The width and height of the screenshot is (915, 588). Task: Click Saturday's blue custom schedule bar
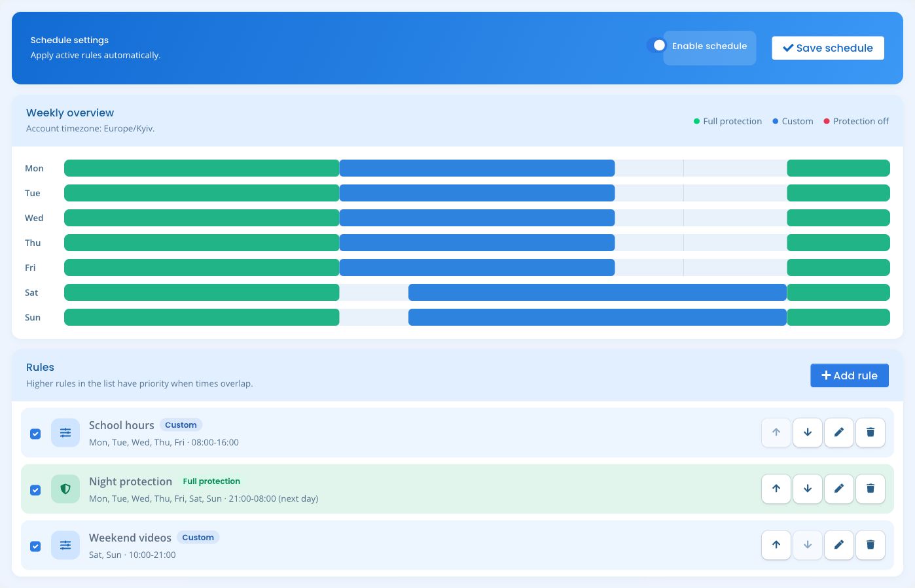click(598, 292)
